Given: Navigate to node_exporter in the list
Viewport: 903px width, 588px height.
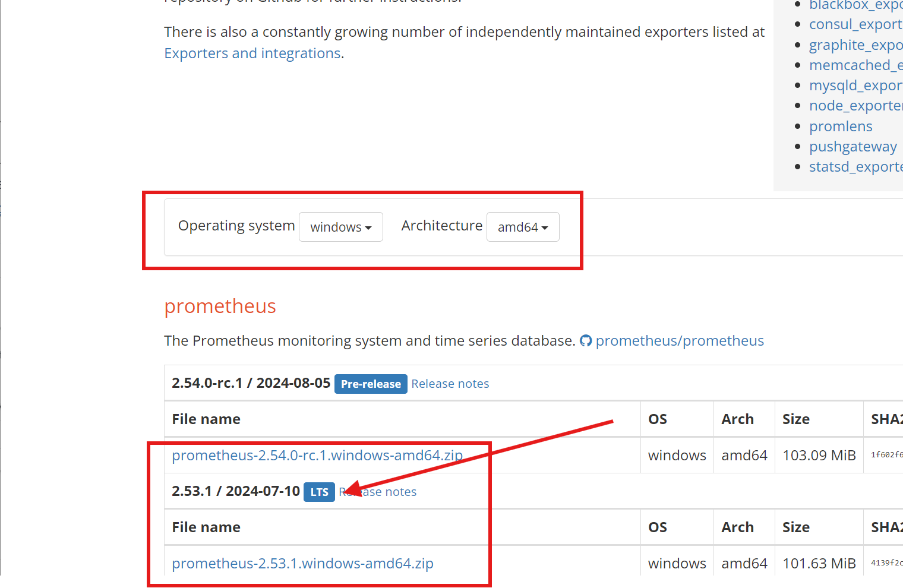Looking at the screenshot, I should (x=855, y=106).
